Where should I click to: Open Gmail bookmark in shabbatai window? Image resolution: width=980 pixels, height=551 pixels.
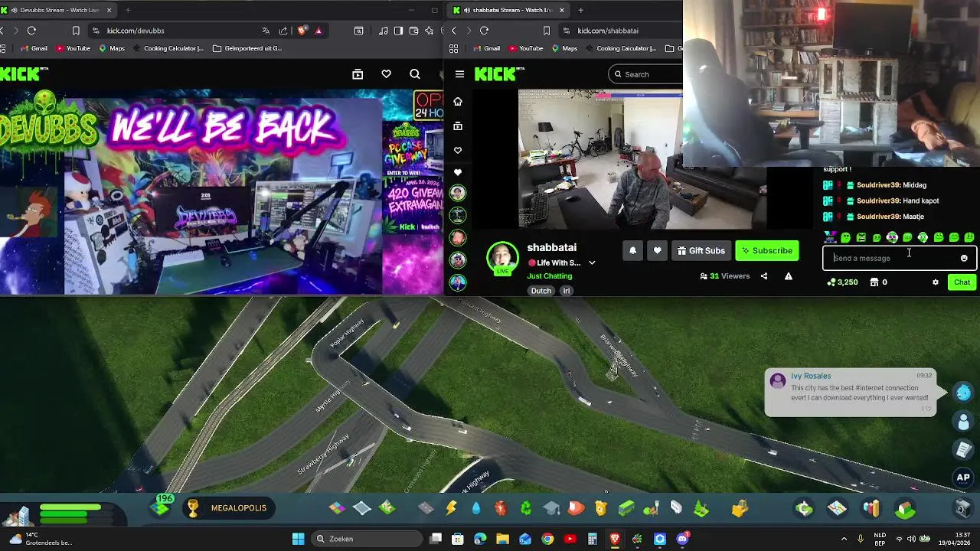point(486,48)
